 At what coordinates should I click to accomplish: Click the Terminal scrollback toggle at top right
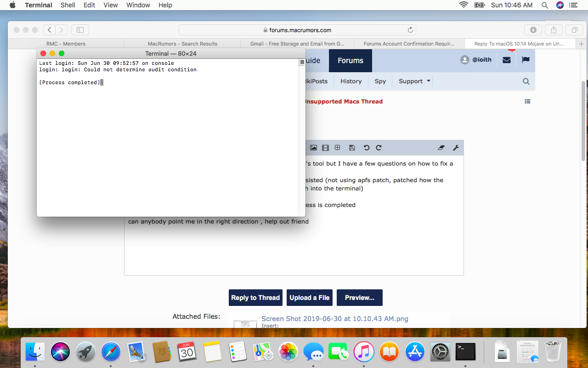(302, 62)
